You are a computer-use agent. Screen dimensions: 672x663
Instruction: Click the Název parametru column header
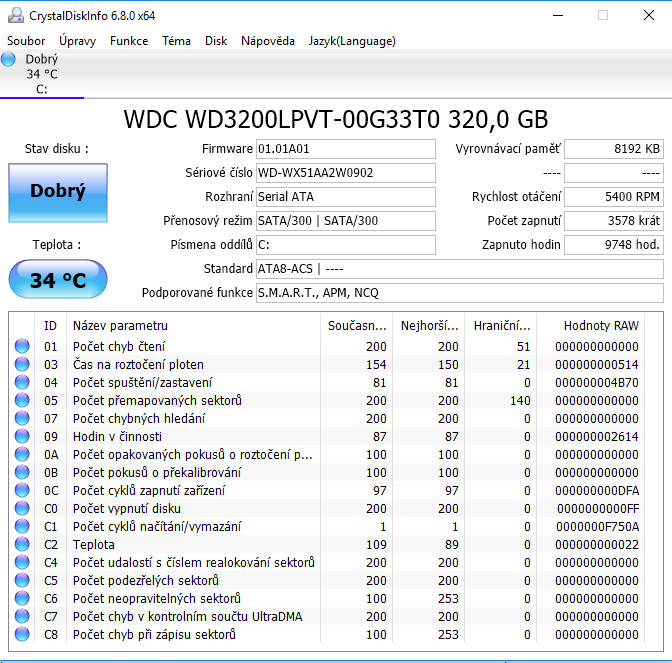click(193, 326)
